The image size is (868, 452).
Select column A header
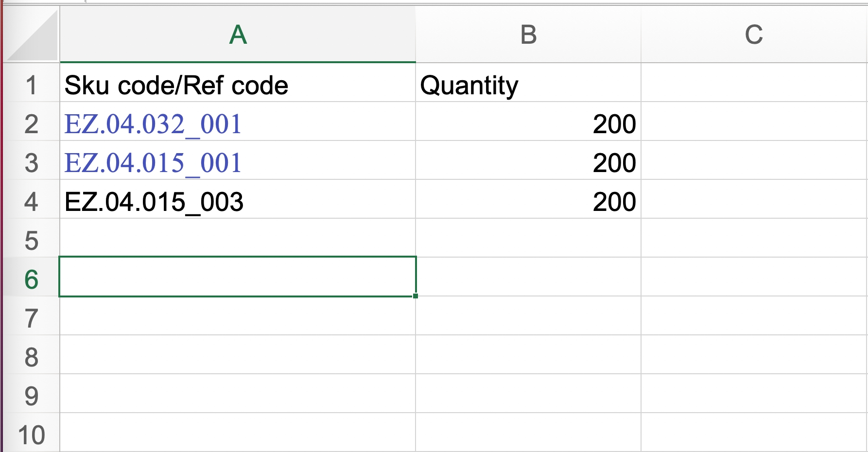pyautogui.click(x=238, y=35)
